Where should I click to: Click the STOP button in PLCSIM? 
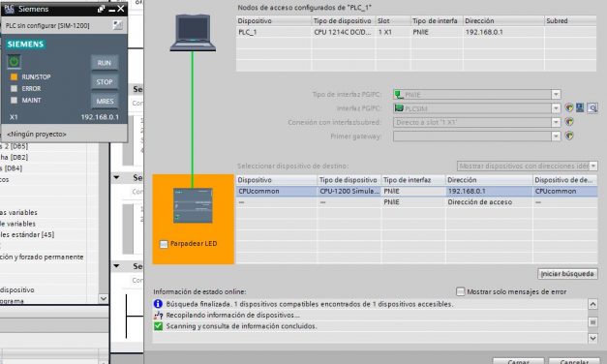click(x=105, y=81)
